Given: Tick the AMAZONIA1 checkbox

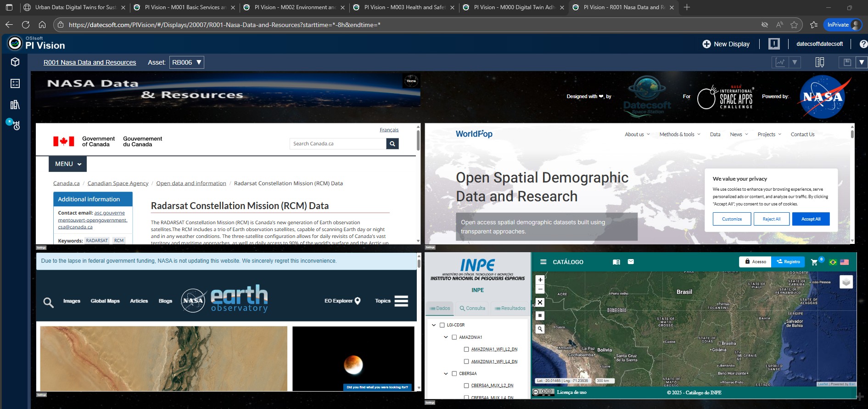Looking at the screenshot, I should (x=454, y=337).
